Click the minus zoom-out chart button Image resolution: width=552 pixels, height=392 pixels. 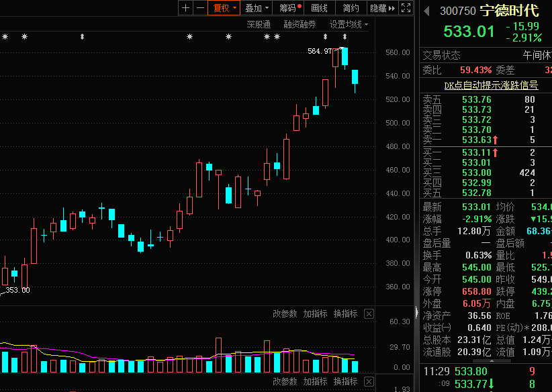[x=200, y=8]
